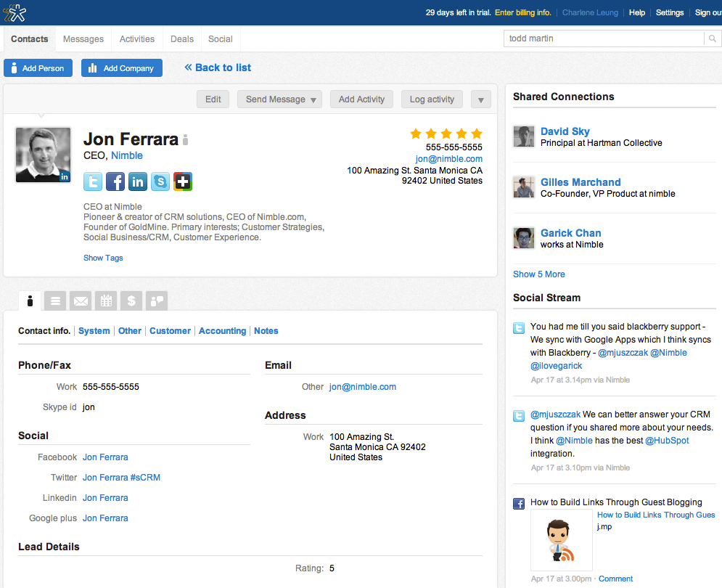Open the more actions arrow dropdown
Screen dimensions: 722x588
[480, 99]
